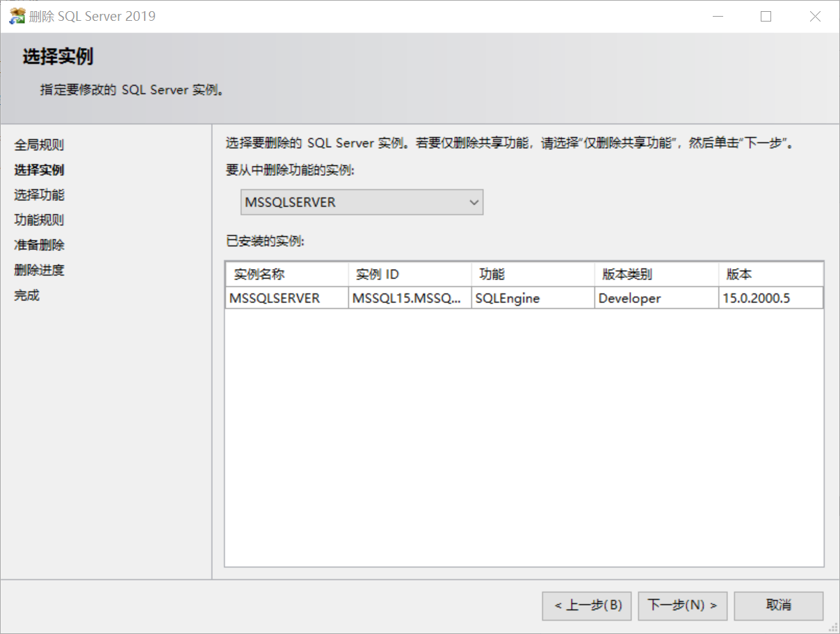Click the 实例 ID column header

coord(410,275)
